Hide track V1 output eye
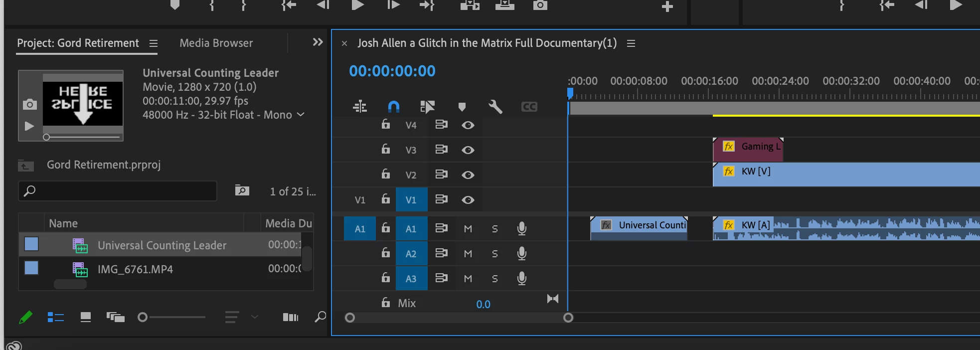The image size is (980, 350). 468,200
